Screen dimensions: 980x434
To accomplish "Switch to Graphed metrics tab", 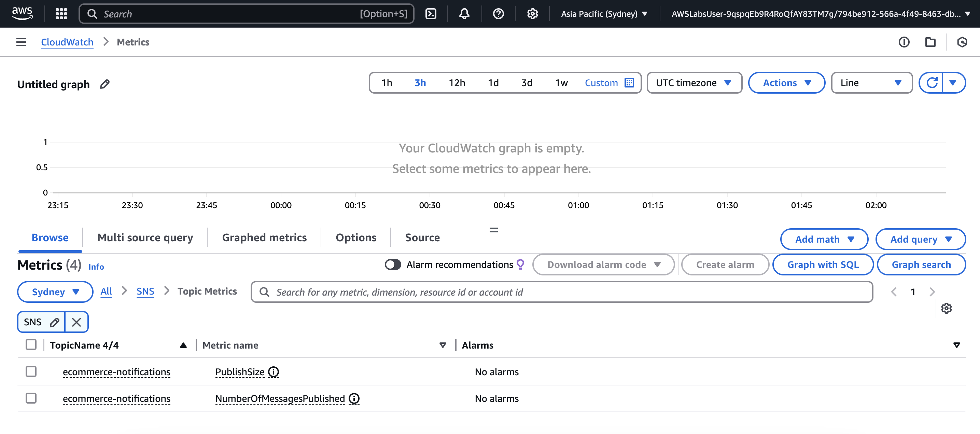I will [264, 237].
